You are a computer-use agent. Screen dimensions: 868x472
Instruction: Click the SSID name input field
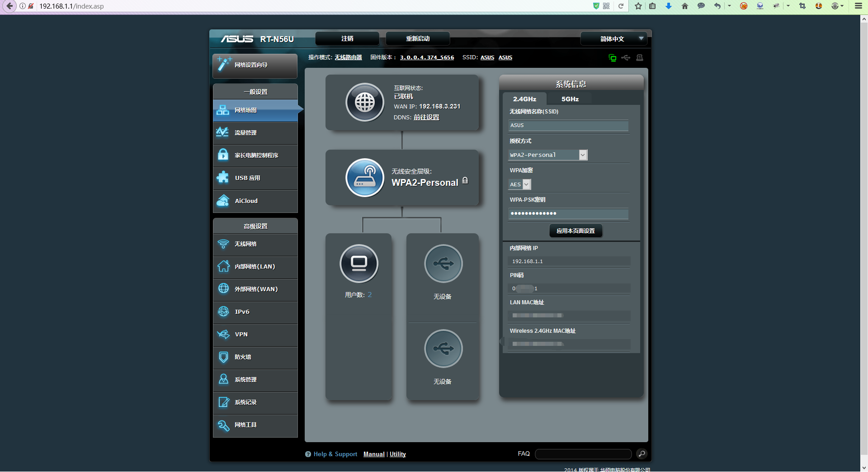(568, 126)
